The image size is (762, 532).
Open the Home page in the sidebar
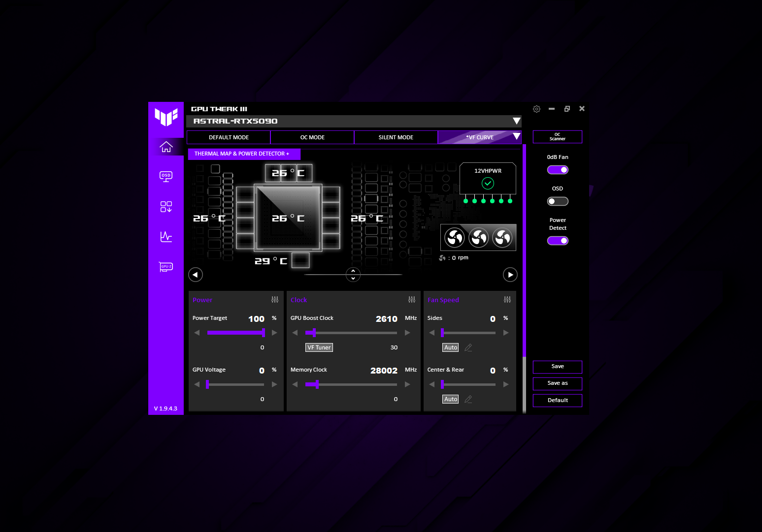tap(166, 147)
